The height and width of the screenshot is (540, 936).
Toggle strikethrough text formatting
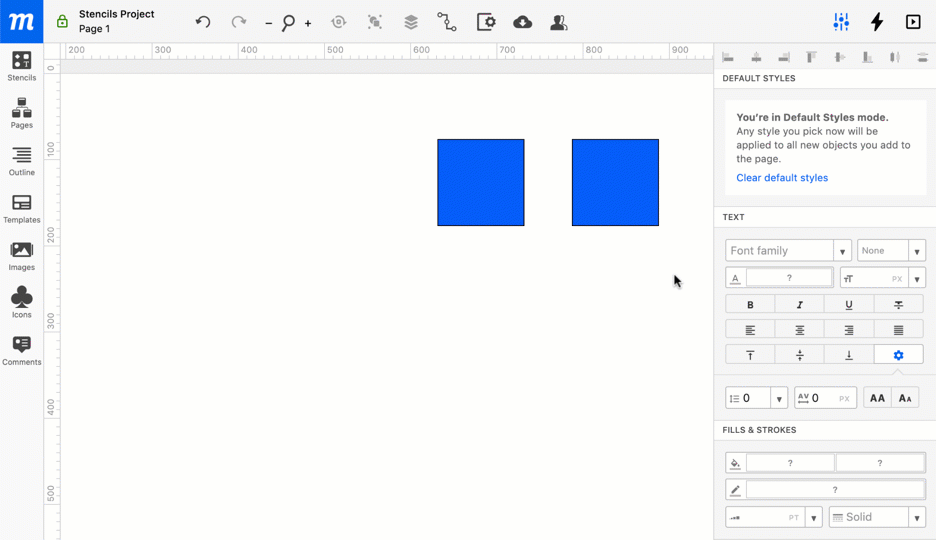(x=898, y=304)
